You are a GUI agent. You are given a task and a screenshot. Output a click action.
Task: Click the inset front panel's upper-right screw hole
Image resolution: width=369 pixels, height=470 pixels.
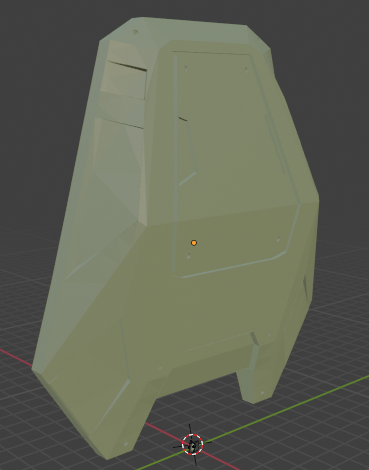coord(246,69)
